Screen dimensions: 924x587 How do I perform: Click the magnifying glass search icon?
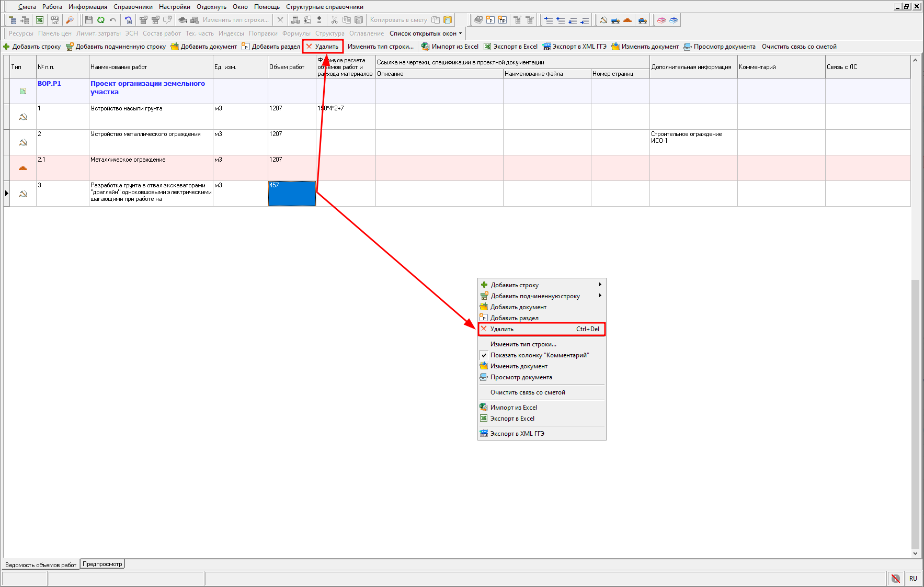pyautogui.click(x=70, y=20)
